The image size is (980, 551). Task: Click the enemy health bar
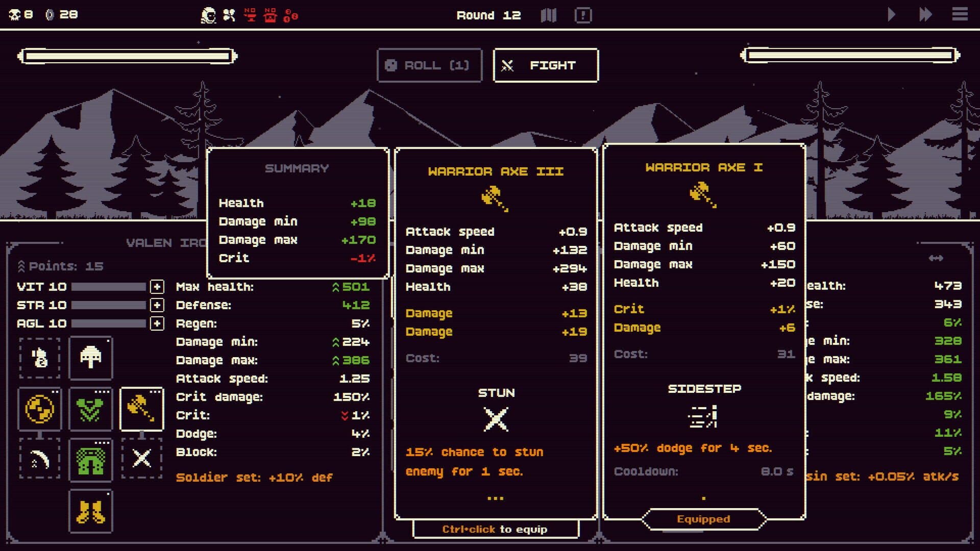point(850,55)
